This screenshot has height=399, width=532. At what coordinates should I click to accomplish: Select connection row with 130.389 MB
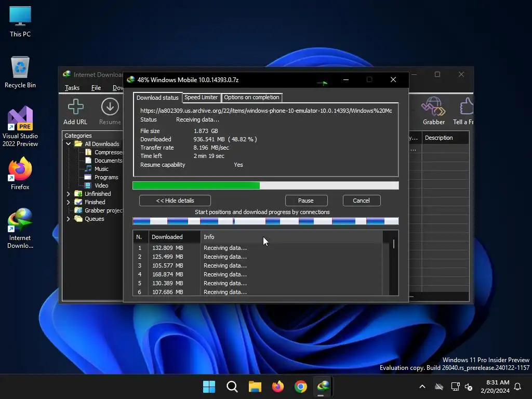tap(258, 283)
